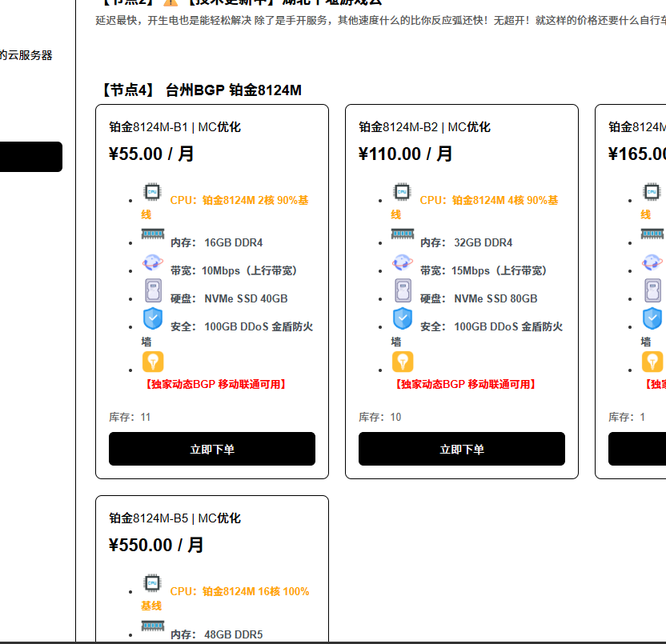Click the CPU chip icon in 铂金8124M-B2 card

402,192
